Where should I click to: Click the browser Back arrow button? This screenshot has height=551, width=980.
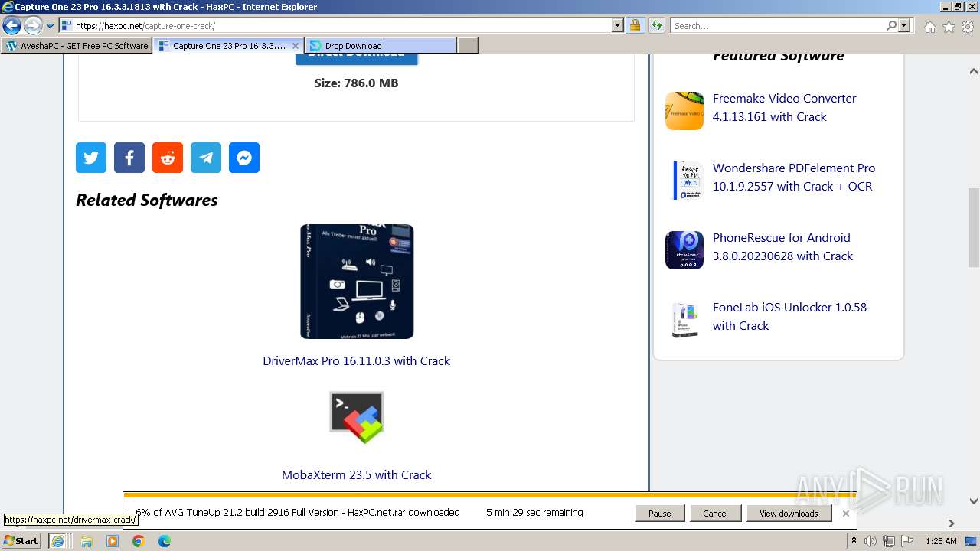12,26
